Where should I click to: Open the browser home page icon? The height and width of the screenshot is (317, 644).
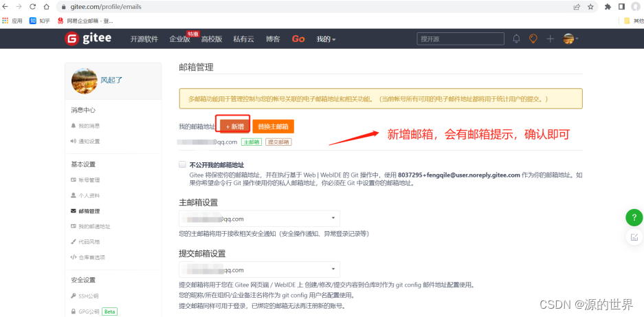coord(47,7)
